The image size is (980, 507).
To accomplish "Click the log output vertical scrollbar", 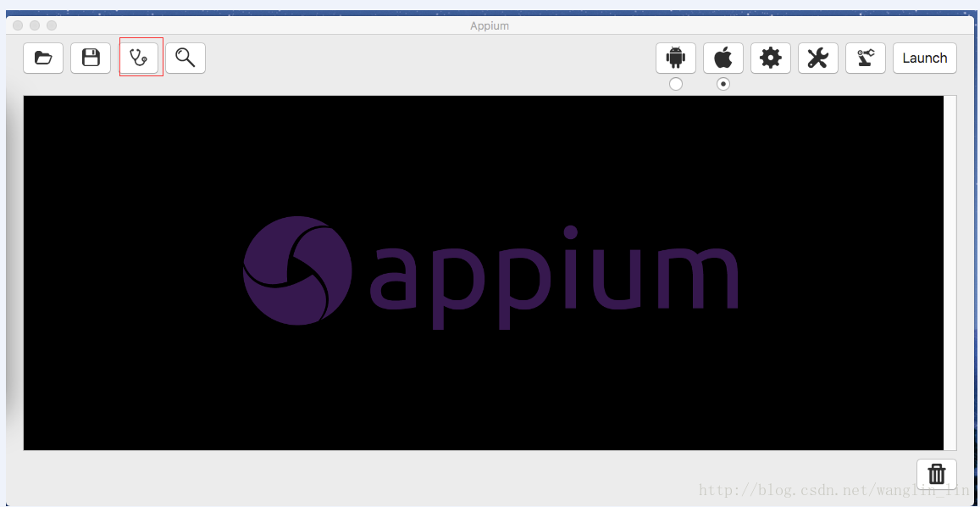I will click(950, 273).
